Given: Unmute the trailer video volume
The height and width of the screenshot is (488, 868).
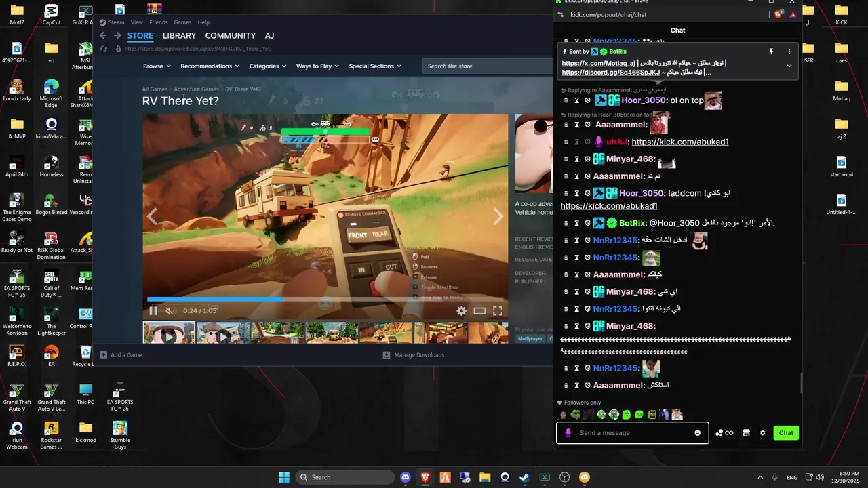Looking at the screenshot, I should coord(170,311).
